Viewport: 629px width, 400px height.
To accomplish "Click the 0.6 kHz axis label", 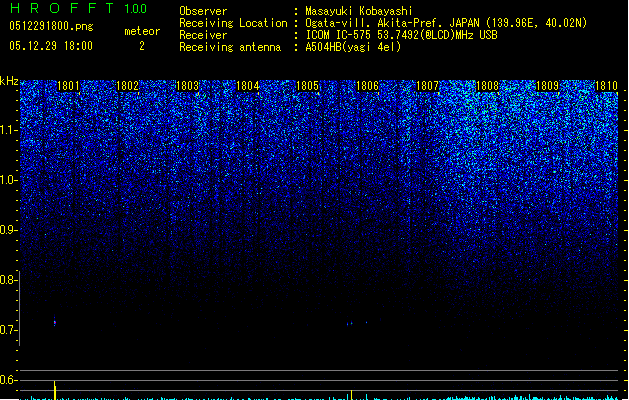I will pos(8,380).
